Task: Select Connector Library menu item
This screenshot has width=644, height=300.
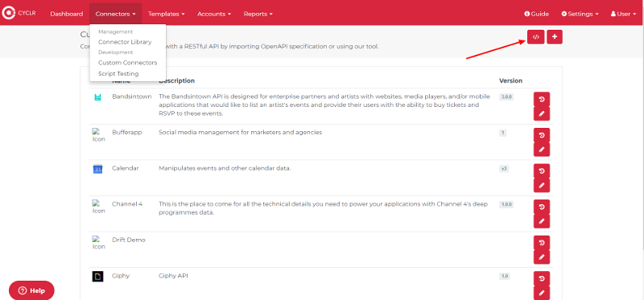Action: click(x=125, y=42)
